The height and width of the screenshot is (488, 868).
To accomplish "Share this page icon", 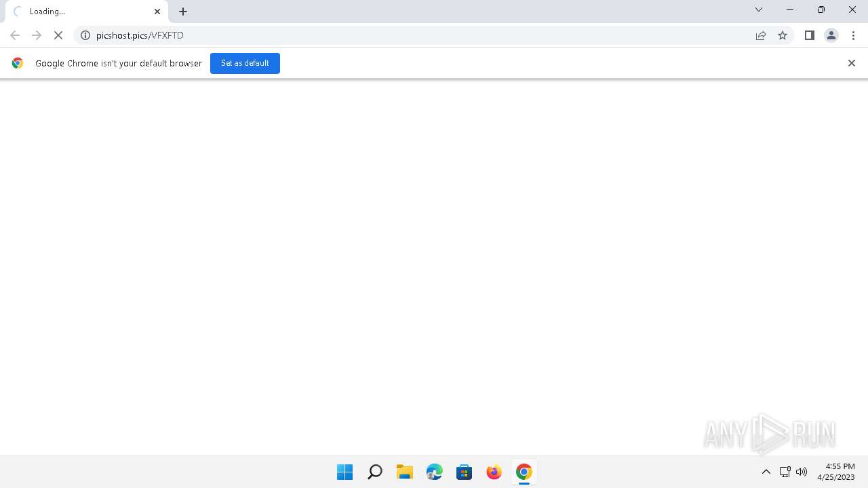I will coord(761,35).
